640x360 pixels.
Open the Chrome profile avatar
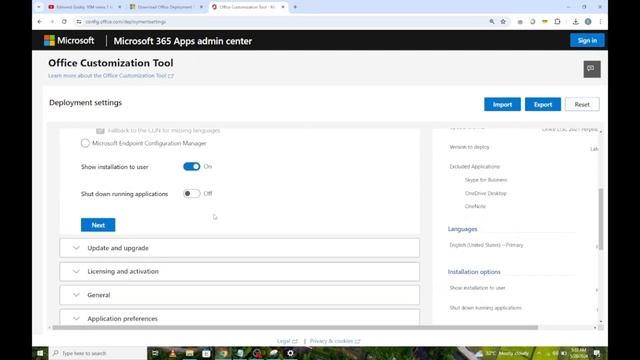tap(588, 22)
